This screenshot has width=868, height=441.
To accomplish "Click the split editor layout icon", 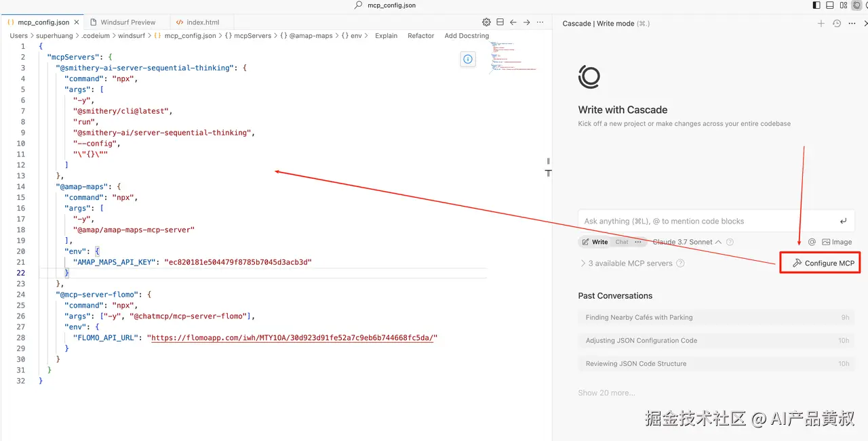I will (500, 22).
